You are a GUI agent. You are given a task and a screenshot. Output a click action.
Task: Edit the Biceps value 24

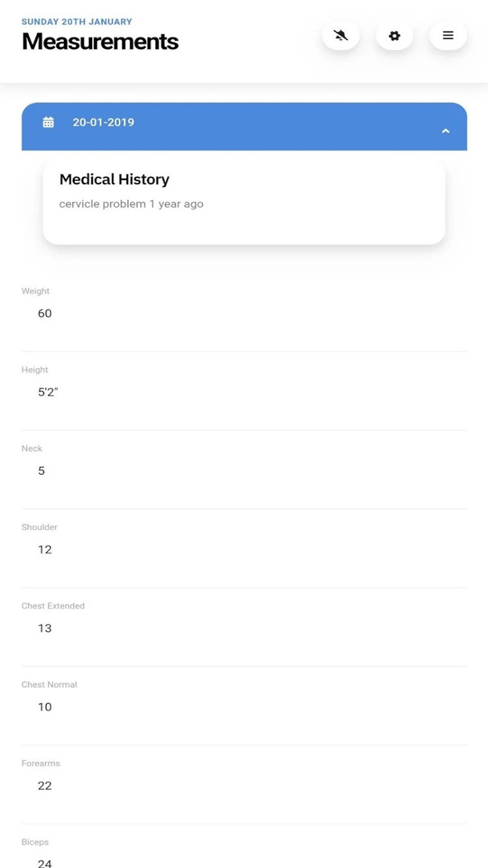pyautogui.click(x=45, y=863)
